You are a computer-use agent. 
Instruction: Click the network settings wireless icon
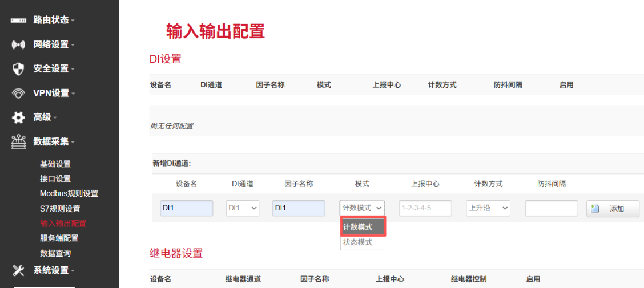18,44
